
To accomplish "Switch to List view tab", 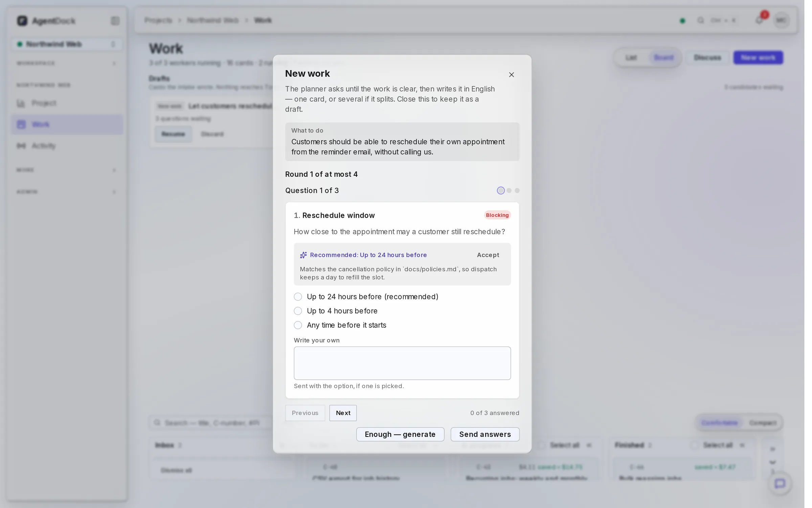I will [631, 58].
